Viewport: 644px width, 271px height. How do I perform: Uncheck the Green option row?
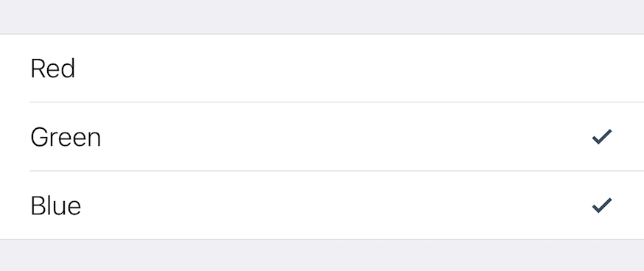pyautogui.click(x=322, y=136)
